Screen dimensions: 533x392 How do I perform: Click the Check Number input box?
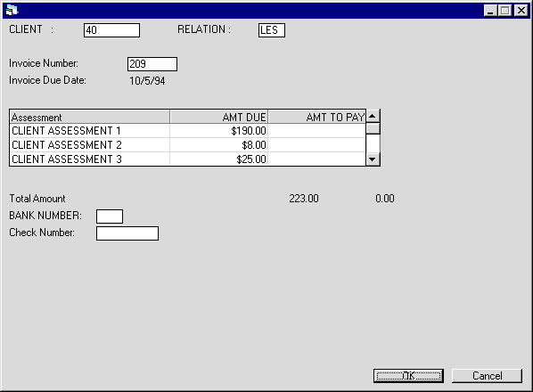coord(127,233)
